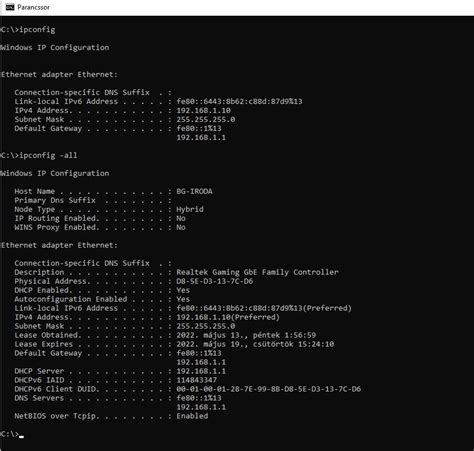Select the Realtek Gaming GbE Family Controller description

[257, 272]
